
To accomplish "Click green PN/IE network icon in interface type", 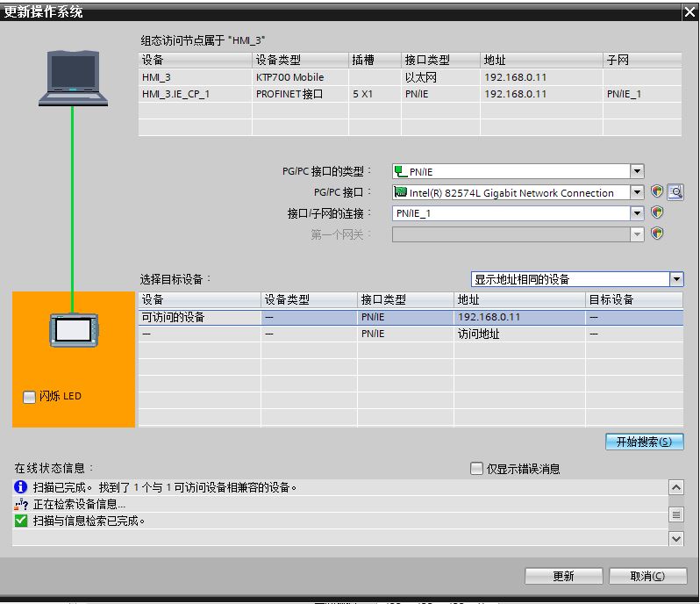I will (401, 171).
